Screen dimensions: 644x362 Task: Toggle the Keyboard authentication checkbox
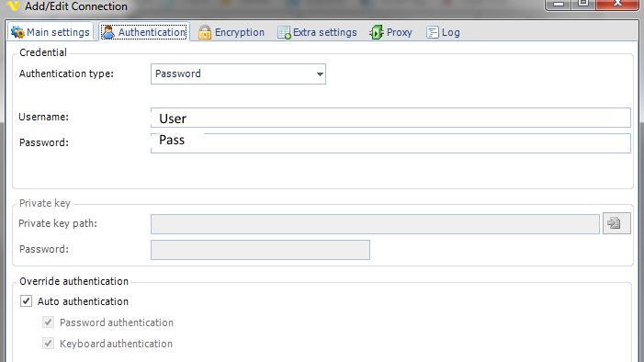pos(49,343)
